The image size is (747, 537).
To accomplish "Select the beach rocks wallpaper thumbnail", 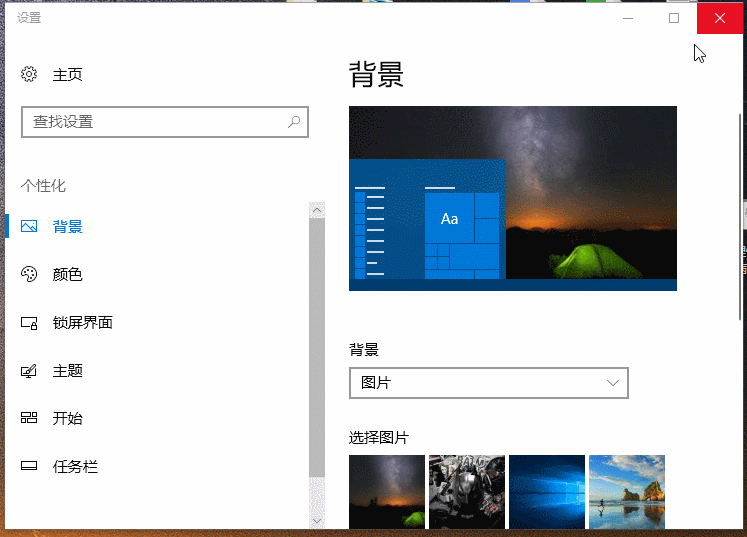I will [x=627, y=491].
